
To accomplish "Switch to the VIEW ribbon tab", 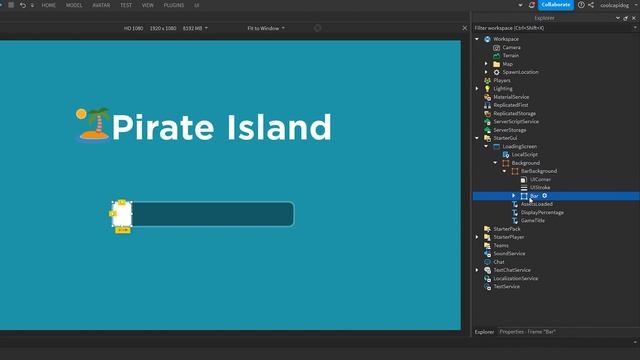I will tap(147, 5).
